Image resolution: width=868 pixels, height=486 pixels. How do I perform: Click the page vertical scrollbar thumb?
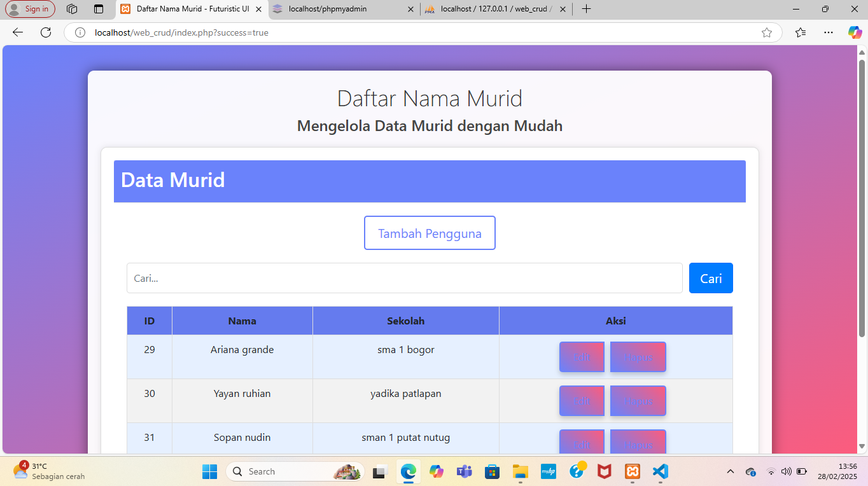(x=862, y=197)
